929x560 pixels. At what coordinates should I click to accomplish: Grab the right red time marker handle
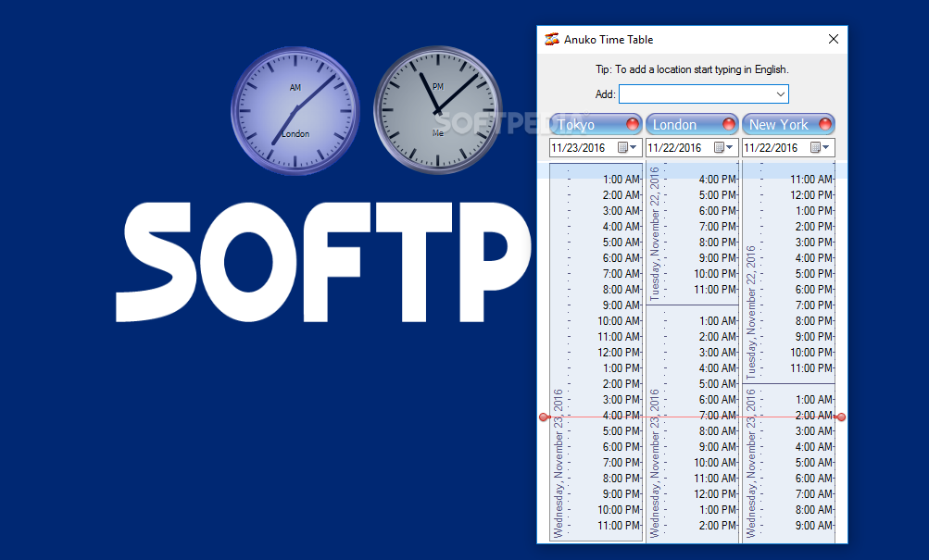tap(841, 417)
